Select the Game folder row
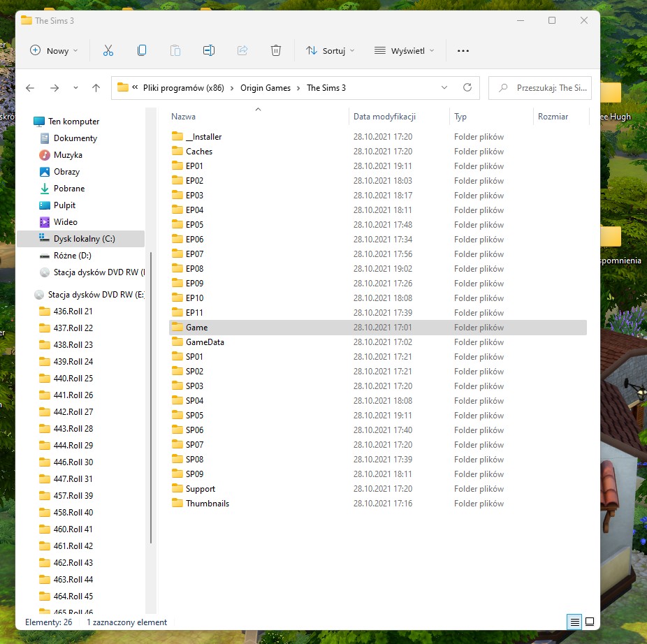This screenshot has width=647, height=644. (x=378, y=328)
